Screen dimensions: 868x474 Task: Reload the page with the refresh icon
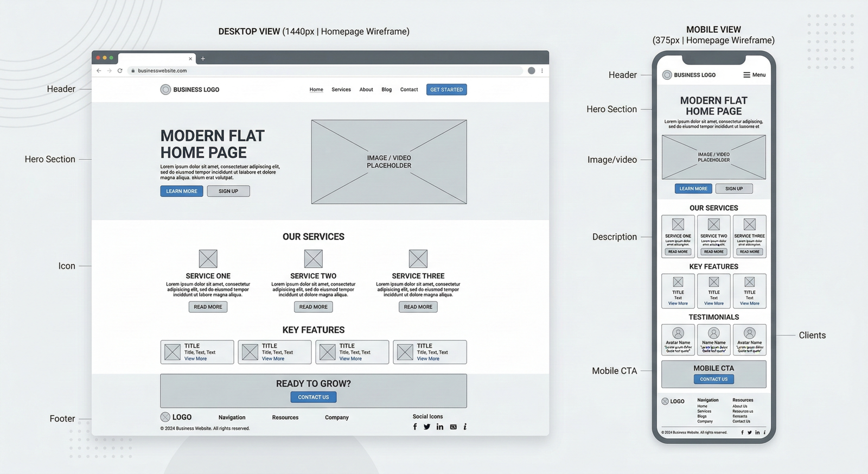[x=120, y=71]
